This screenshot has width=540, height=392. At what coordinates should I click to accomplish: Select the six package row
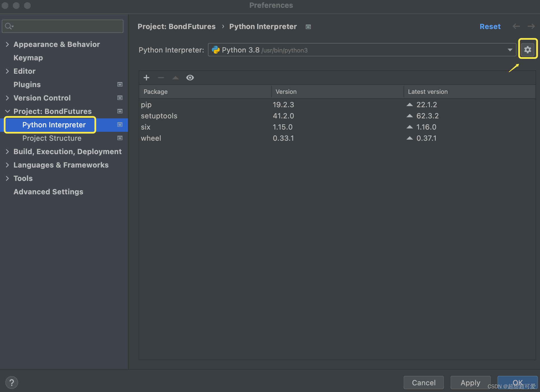tap(337, 127)
